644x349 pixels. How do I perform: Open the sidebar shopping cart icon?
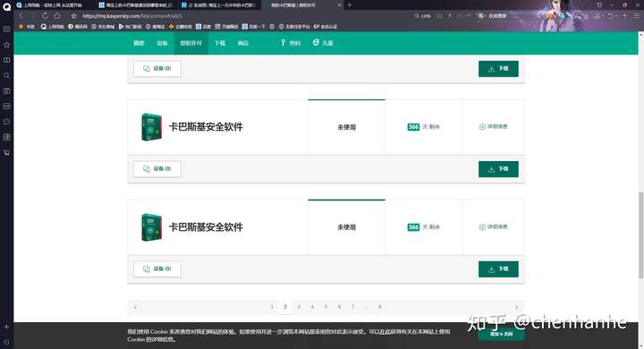pyautogui.click(x=6, y=152)
